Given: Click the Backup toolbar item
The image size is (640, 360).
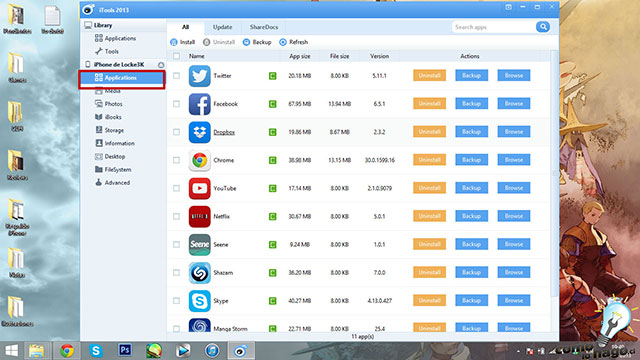Looking at the screenshot, I should [257, 42].
